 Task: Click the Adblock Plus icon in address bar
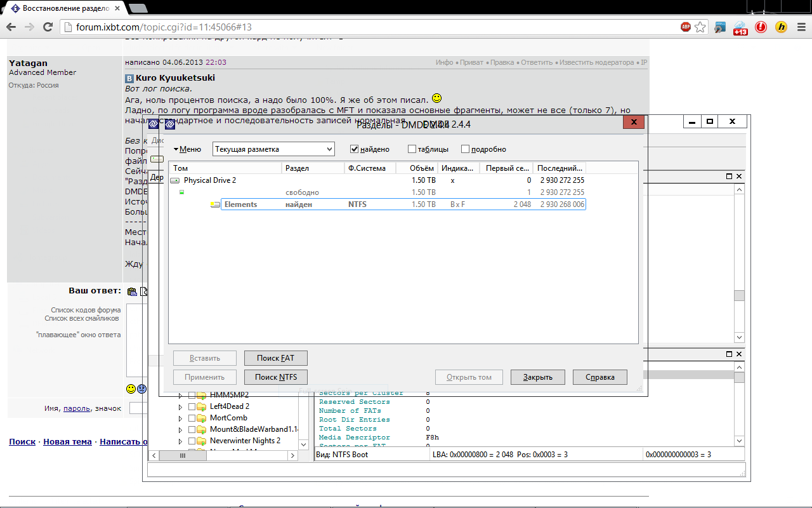point(686,27)
